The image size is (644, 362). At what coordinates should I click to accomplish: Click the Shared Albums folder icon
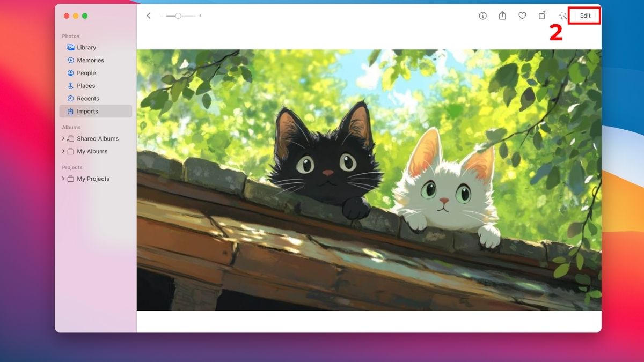pyautogui.click(x=70, y=138)
